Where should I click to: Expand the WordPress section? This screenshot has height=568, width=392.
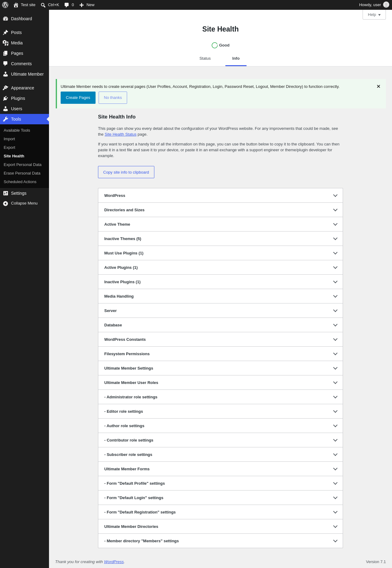(221, 195)
